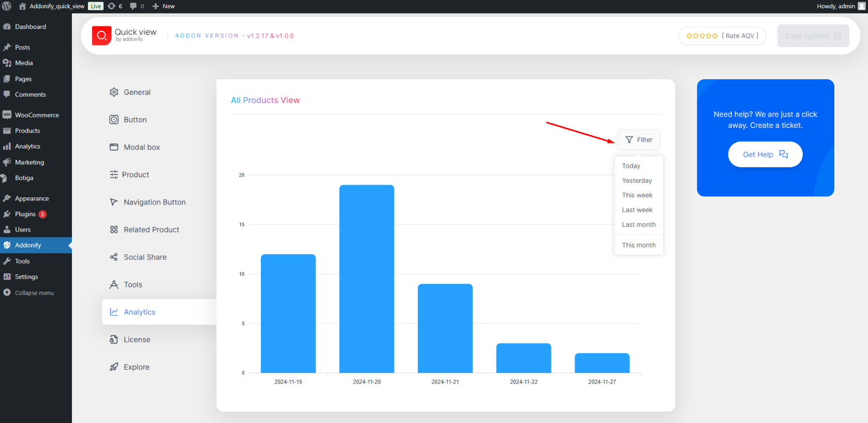This screenshot has height=423, width=868.
Task: Click the License document icon
Action: (114, 340)
